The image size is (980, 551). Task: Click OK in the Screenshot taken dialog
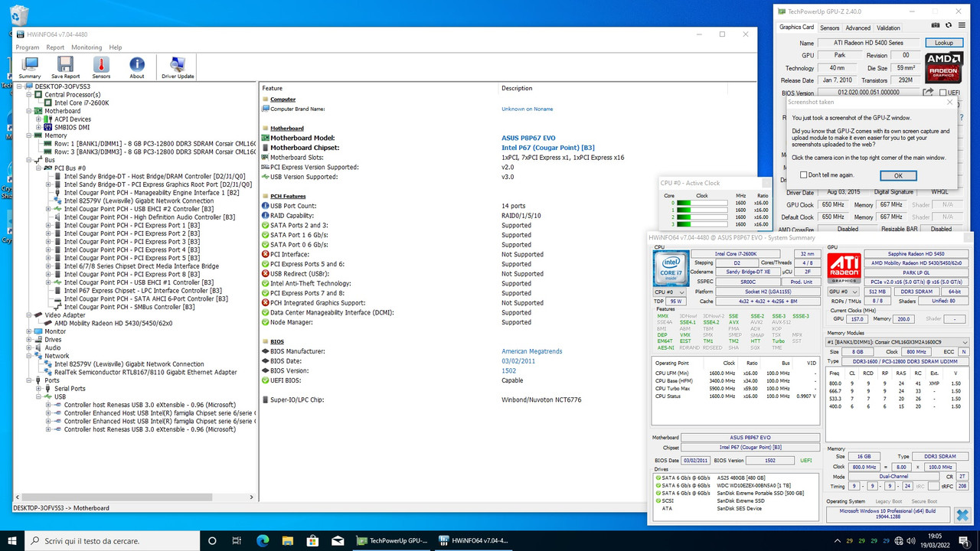coord(898,175)
